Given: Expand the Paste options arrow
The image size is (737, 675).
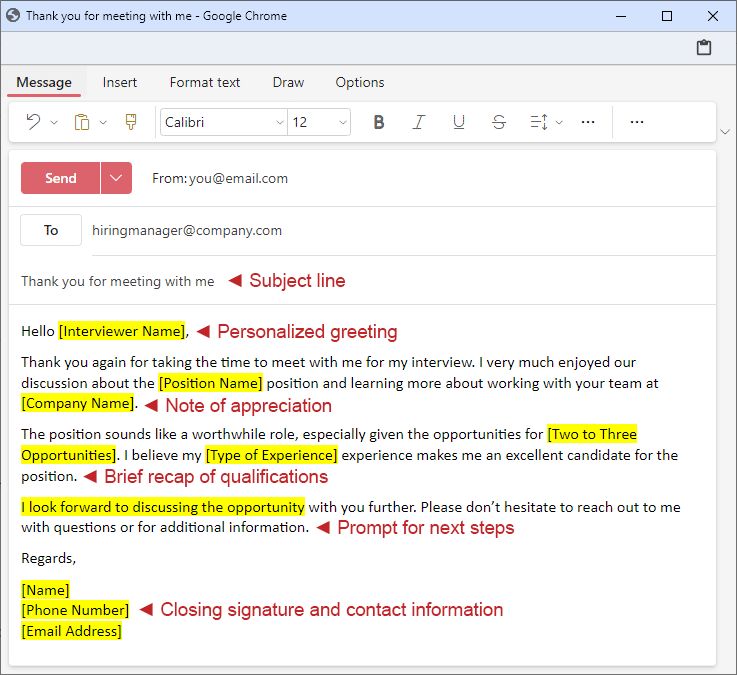Looking at the screenshot, I should (x=103, y=123).
